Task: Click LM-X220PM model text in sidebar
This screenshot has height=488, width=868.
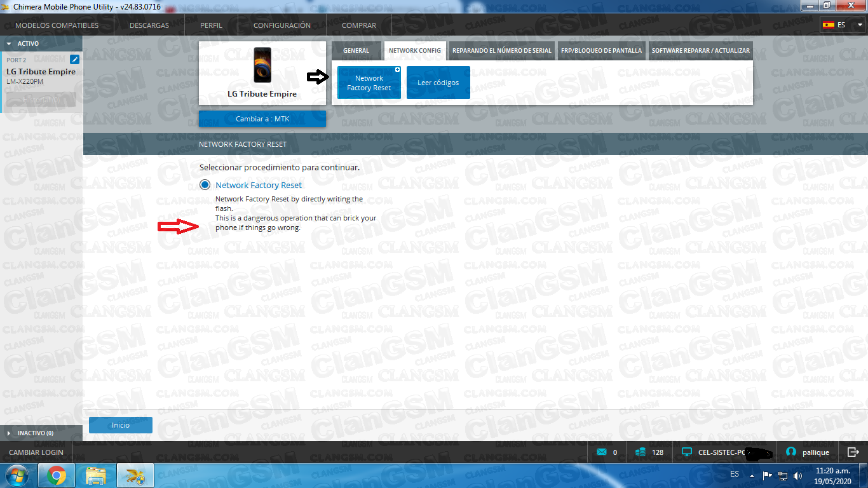Action: pyautogui.click(x=25, y=81)
